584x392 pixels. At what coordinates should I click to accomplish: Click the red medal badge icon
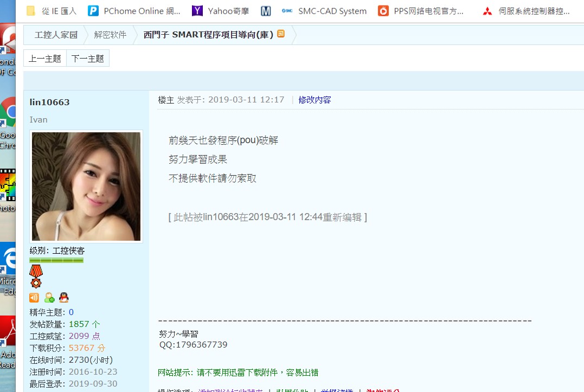pos(36,276)
